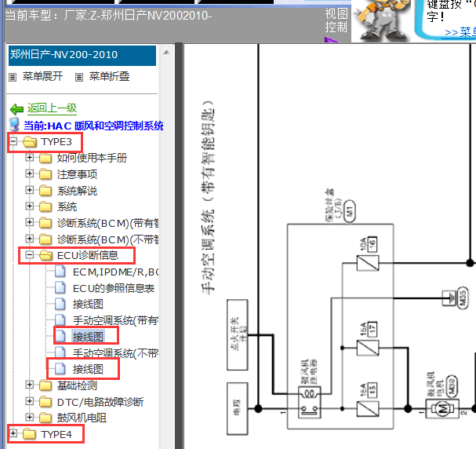
Task: Open the 手动空调系统(不带 document icon
Action: 60,352
